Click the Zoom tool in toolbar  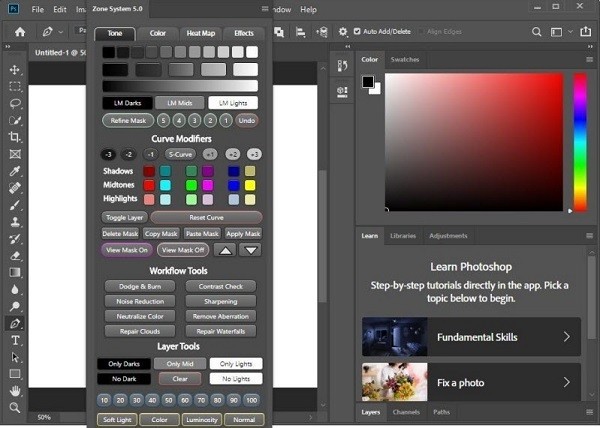pos(15,408)
